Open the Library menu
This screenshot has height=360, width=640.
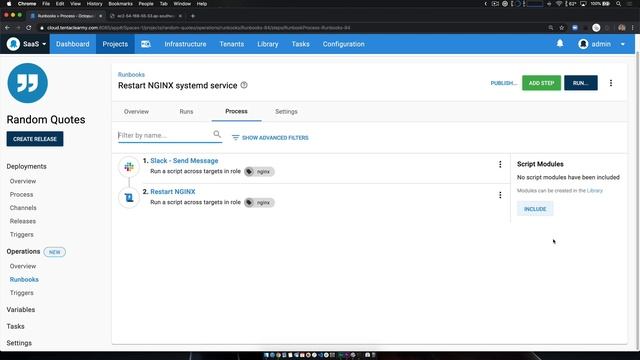point(268,44)
